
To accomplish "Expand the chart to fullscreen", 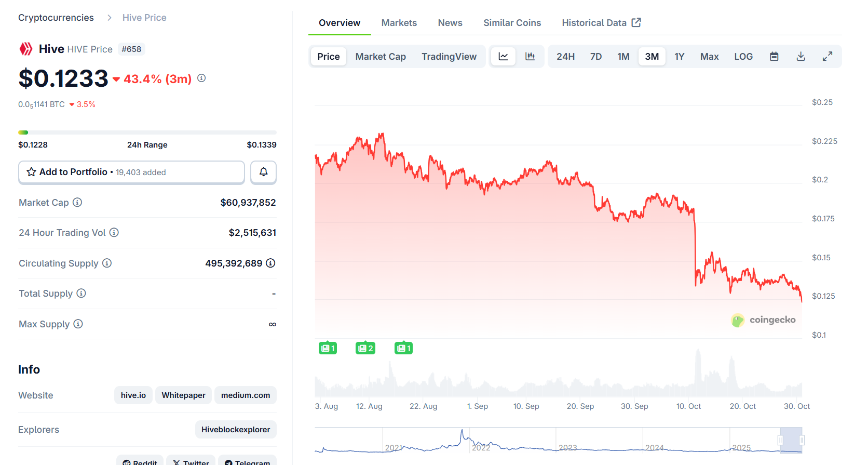I will tap(827, 56).
